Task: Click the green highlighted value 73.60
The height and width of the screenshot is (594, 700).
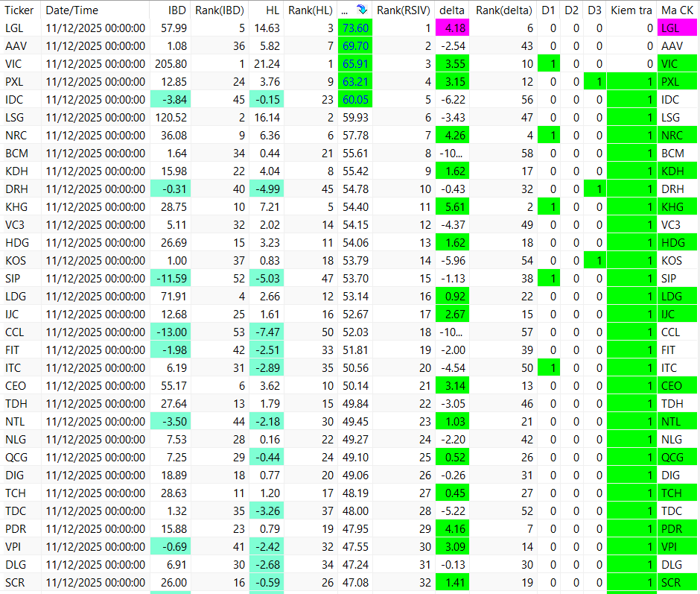Action: coord(355,28)
